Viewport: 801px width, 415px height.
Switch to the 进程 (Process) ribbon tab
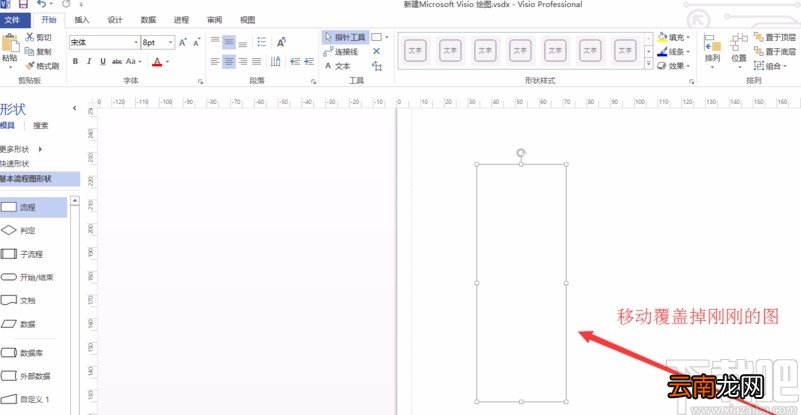(x=181, y=20)
